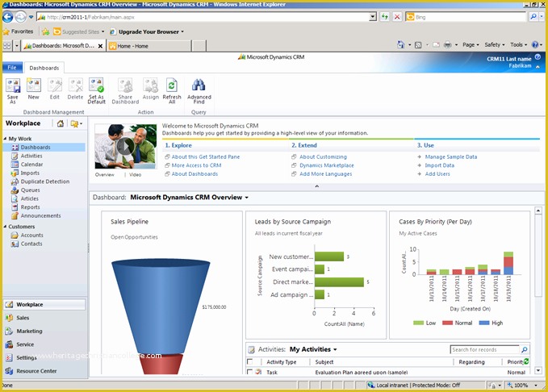Open Announcements in the sidebar

40,215
